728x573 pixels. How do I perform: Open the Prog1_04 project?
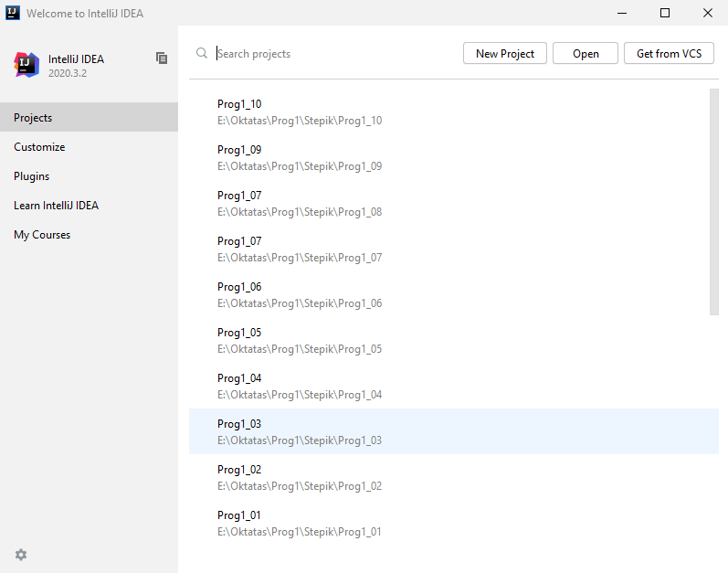point(454,386)
